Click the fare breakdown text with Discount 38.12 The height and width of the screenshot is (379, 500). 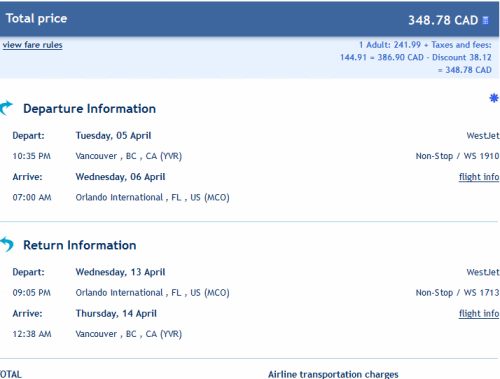pos(416,57)
